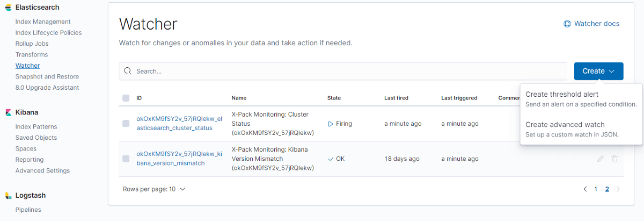Sort by the State column header
The width and height of the screenshot is (644, 221).
click(334, 98)
